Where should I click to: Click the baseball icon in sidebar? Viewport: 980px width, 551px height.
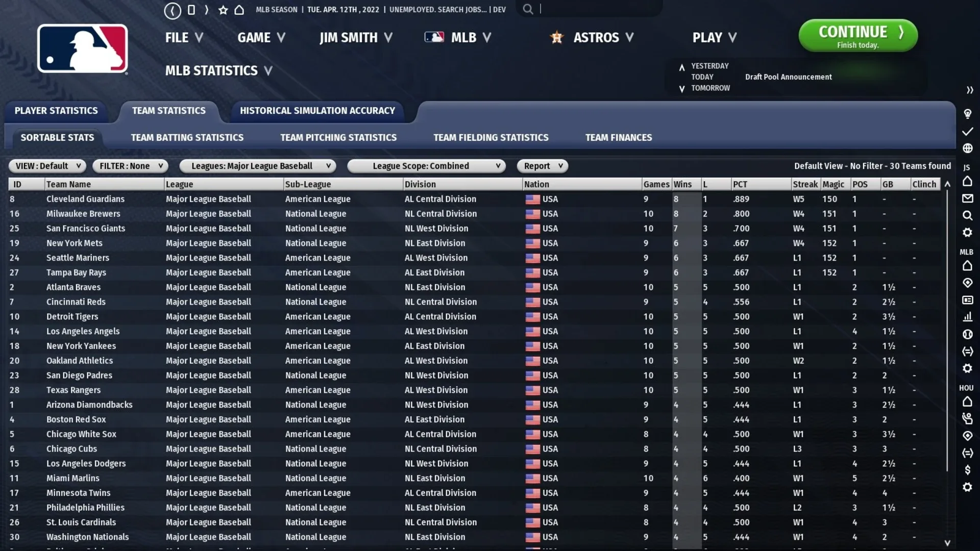click(967, 335)
